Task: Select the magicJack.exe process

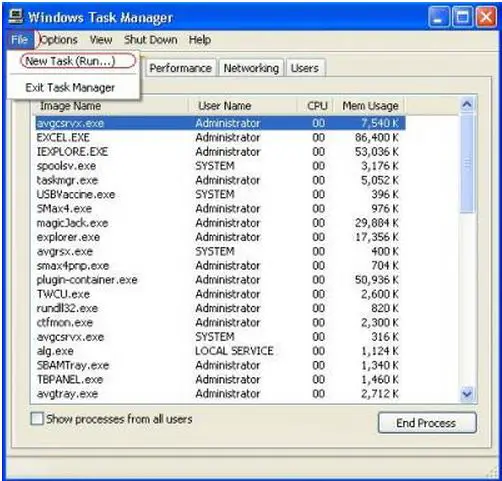Action: coord(220,223)
